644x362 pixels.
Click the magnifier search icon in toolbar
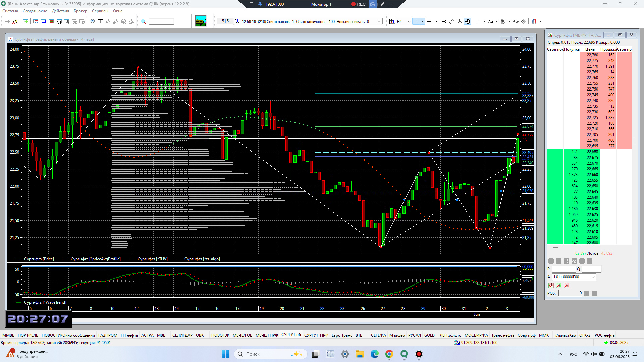tap(143, 21)
